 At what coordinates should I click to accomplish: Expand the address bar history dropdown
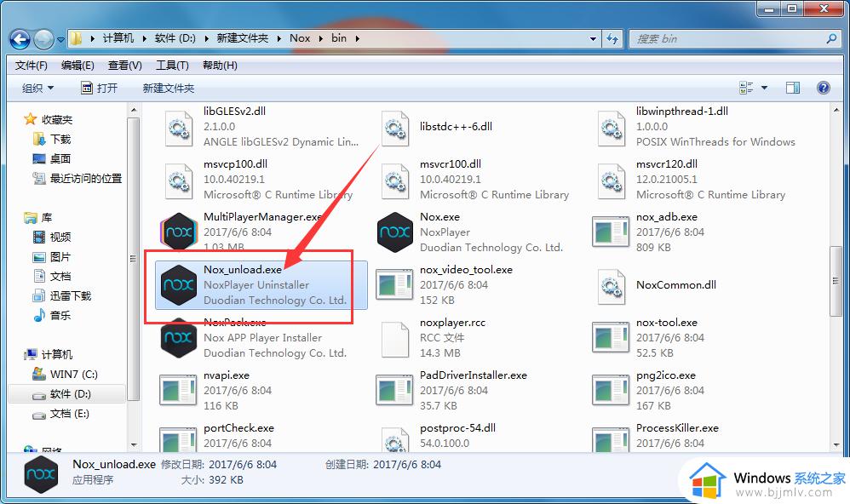point(593,38)
